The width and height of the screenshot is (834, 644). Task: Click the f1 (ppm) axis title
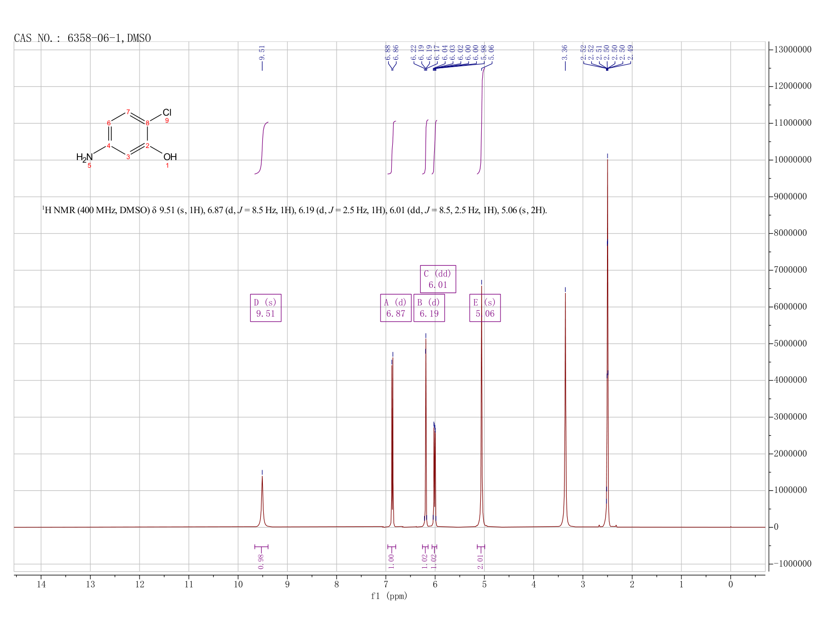click(389, 596)
